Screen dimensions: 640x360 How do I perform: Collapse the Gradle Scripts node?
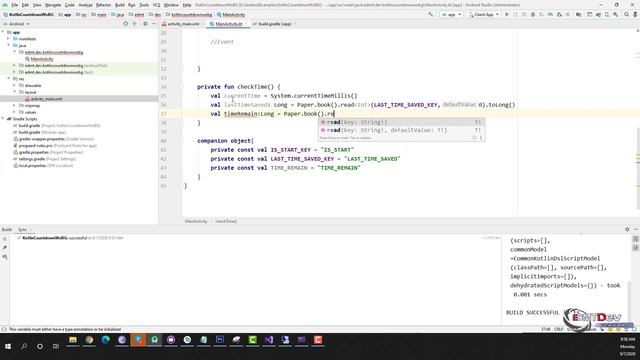click(3, 119)
